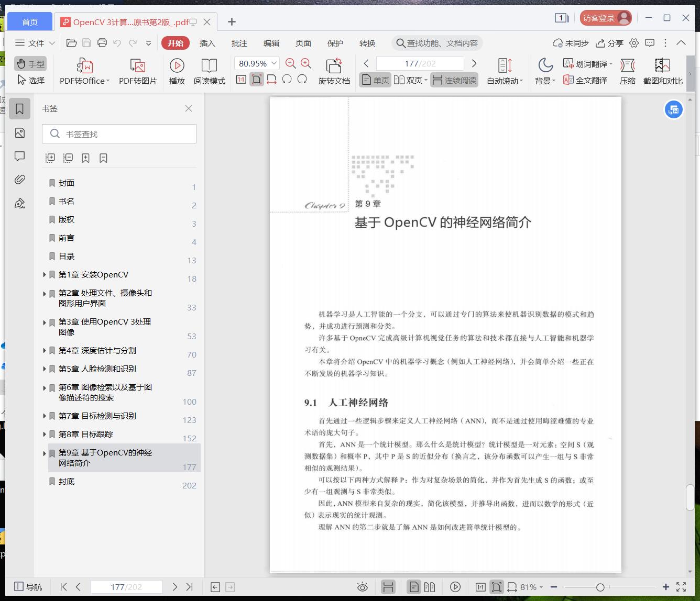Click the print icon in quick toolbar
Screen dimensions: 700x601
pyautogui.click(x=102, y=43)
